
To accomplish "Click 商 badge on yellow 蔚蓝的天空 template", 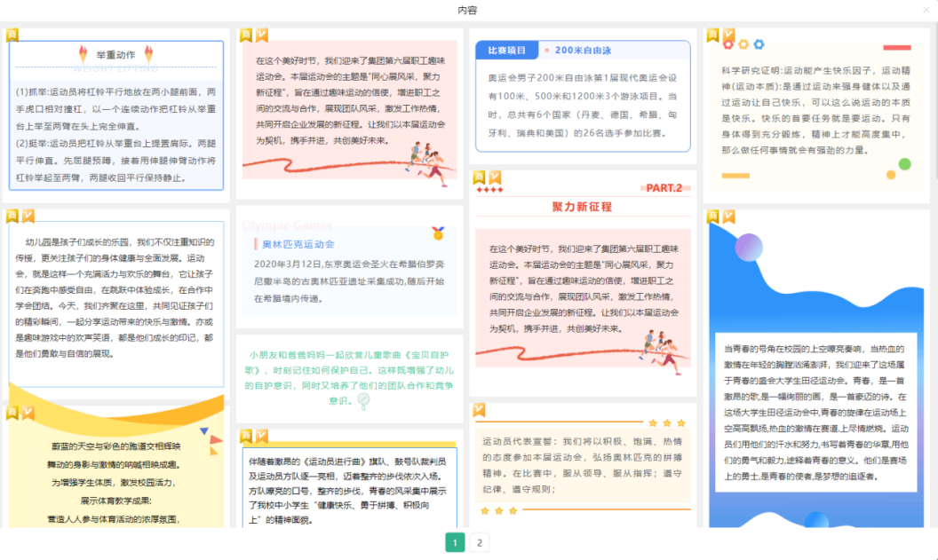I will (12, 413).
